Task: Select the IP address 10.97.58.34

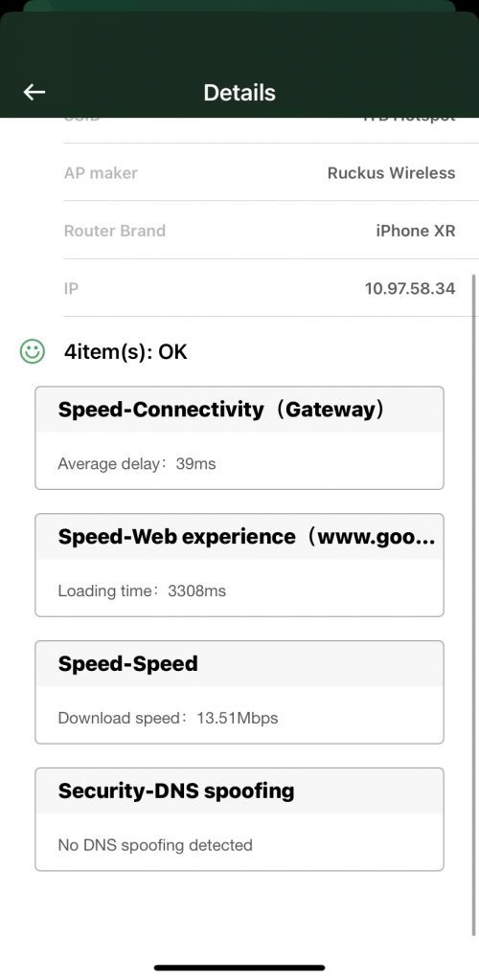Action: point(410,289)
